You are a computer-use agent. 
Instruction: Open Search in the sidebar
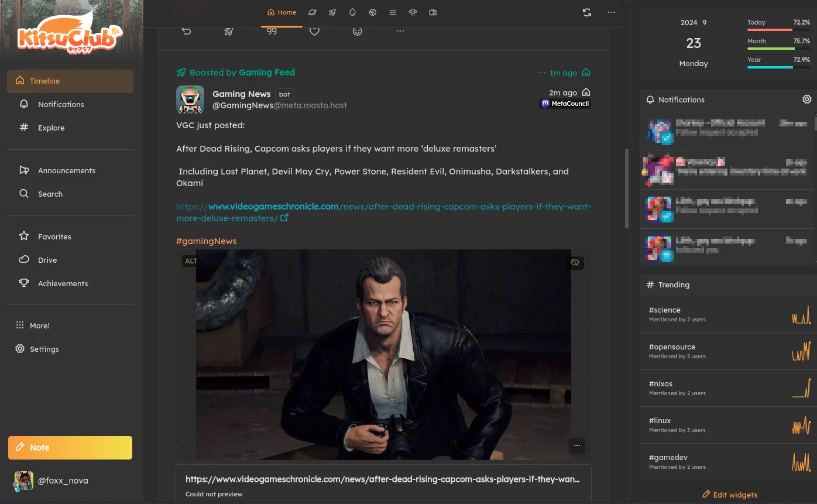[x=70, y=194]
